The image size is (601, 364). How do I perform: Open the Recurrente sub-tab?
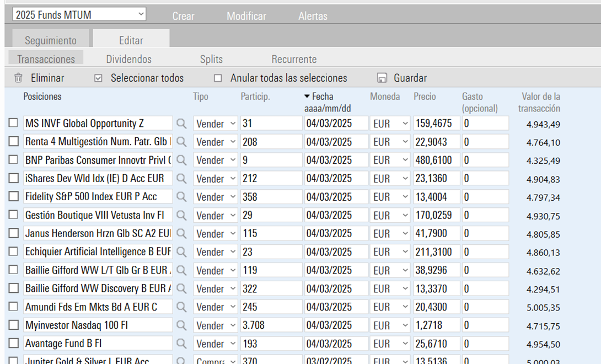point(294,59)
